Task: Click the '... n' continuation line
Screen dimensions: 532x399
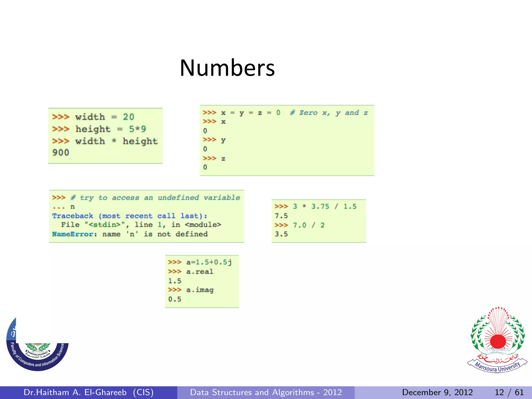Action: pos(63,207)
